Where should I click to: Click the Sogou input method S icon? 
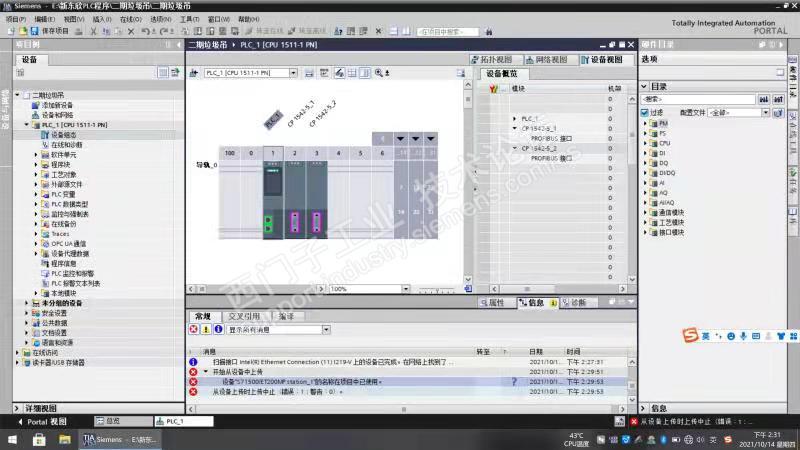(x=690, y=336)
